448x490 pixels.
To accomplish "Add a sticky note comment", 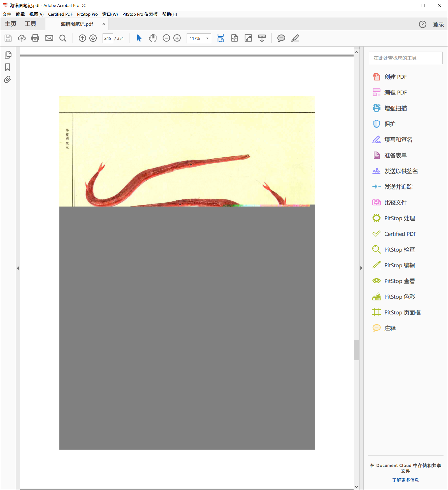I will tap(281, 38).
